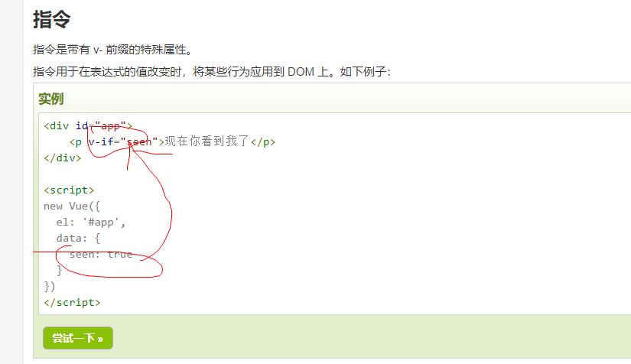Click the opening <script> tag

click(x=69, y=190)
